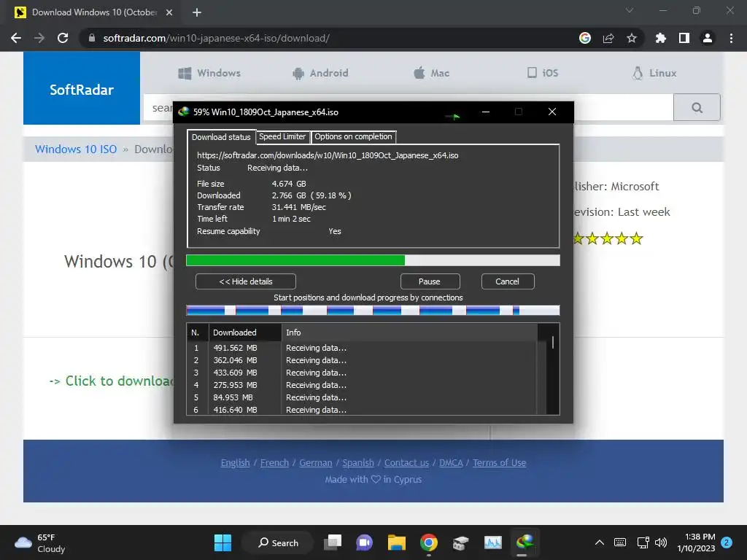
Task: Open the Contact us footer link
Action: pyautogui.click(x=406, y=463)
